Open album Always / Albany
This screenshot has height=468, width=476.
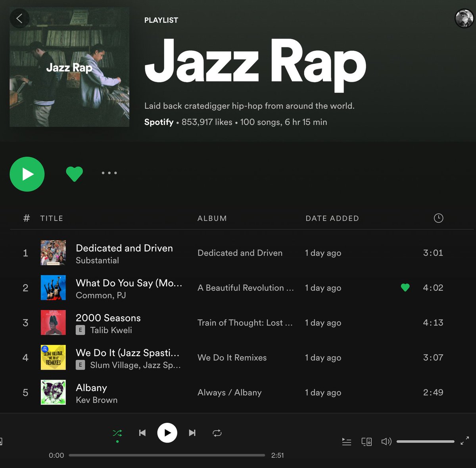pos(230,392)
